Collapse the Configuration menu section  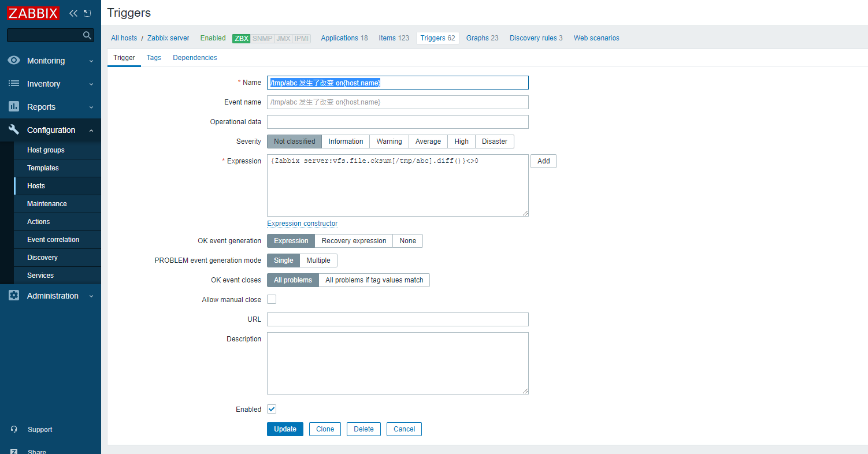[50, 130]
